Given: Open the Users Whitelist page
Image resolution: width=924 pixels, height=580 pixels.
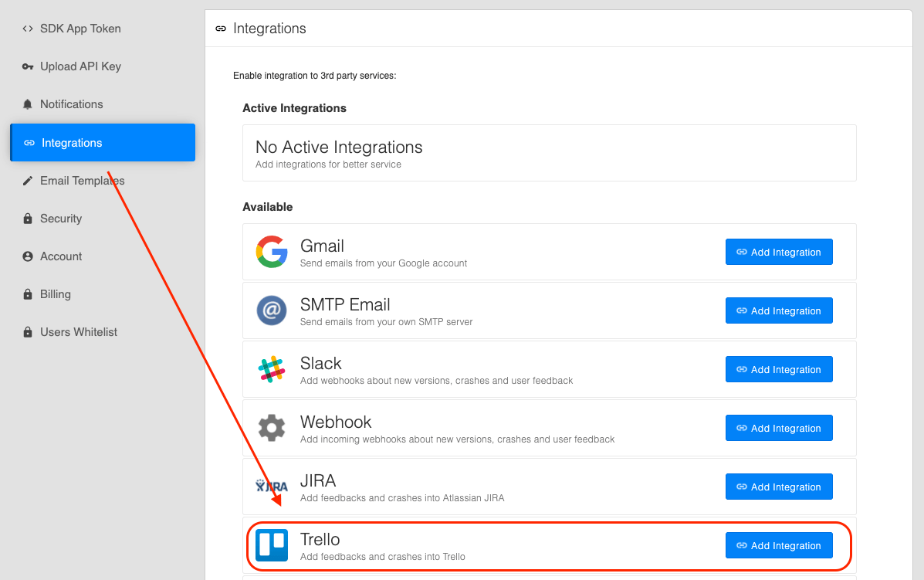Looking at the screenshot, I should [80, 331].
